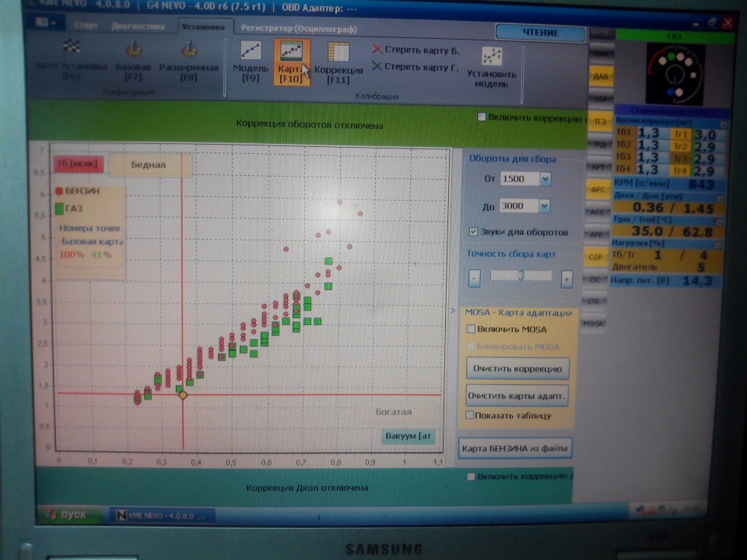
Task: Open Базовая [F7] configuration
Action: coord(133,61)
